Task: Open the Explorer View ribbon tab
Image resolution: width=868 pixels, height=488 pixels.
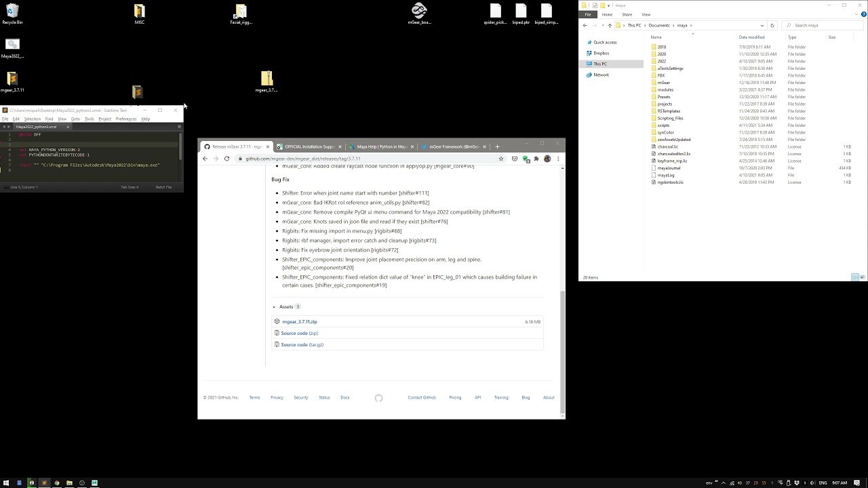Action: [x=646, y=14]
